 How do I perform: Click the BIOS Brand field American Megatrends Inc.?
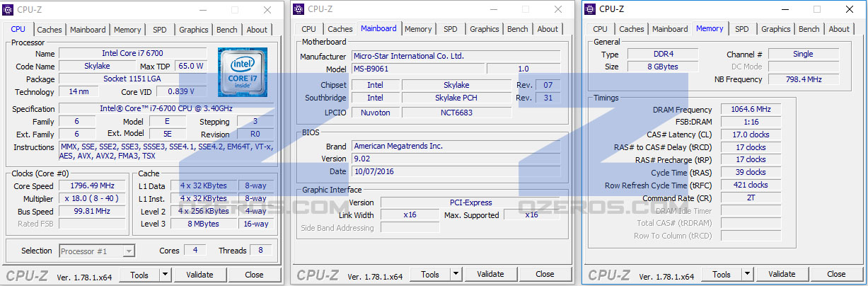(x=456, y=146)
